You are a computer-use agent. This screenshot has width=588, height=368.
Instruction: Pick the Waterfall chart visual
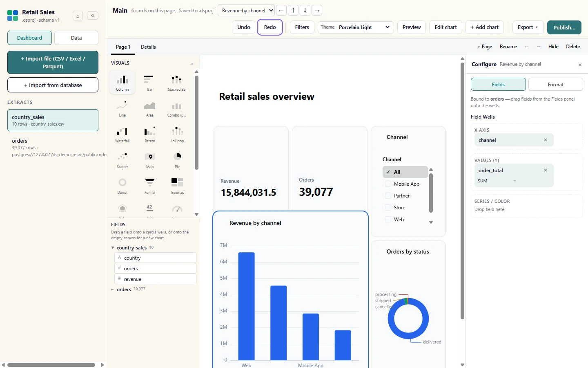[x=122, y=134]
